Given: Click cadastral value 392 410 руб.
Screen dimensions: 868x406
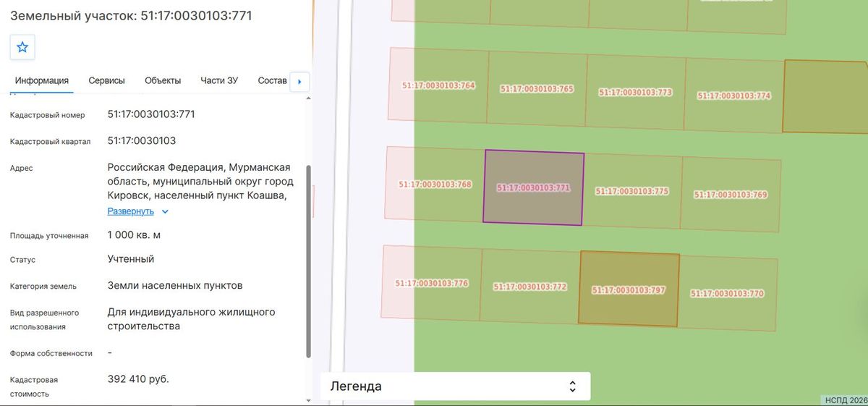Looking at the screenshot, I should click(138, 378).
